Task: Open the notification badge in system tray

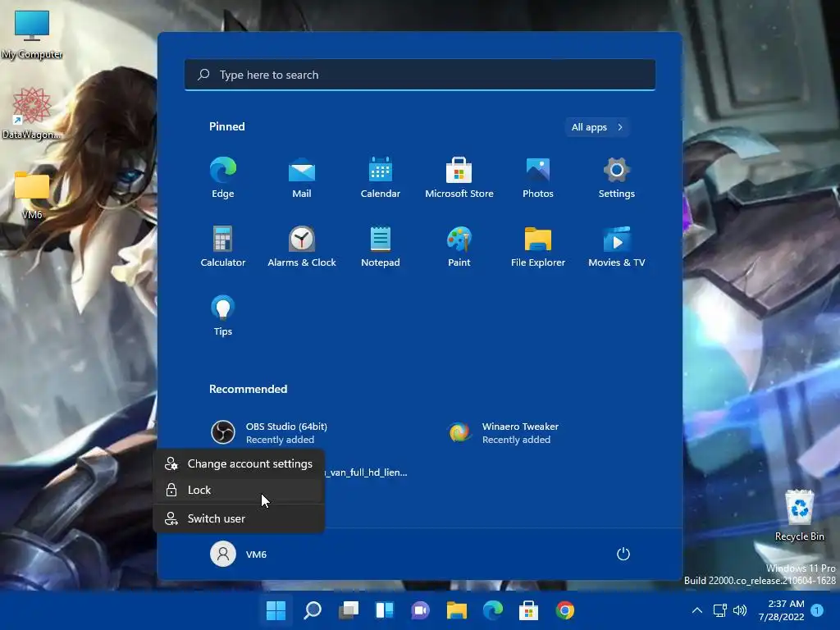Action: pos(817,610)
